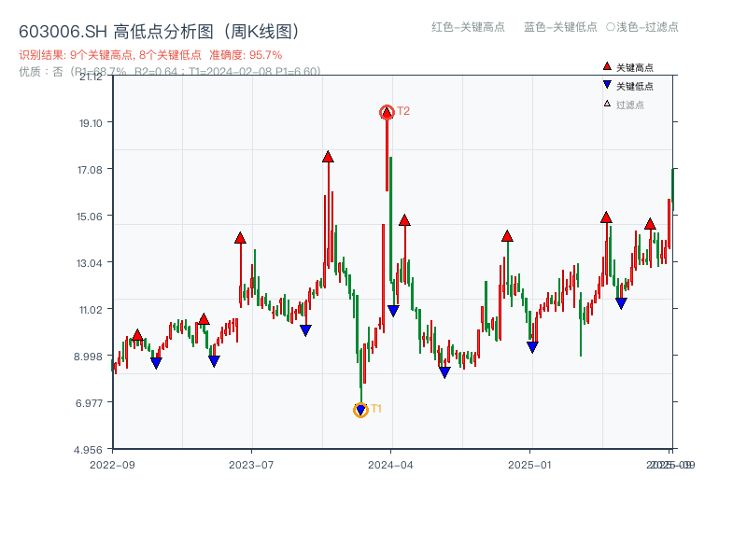Select the chart title 603006.SH 高低点分析图

tap(159, 30)
